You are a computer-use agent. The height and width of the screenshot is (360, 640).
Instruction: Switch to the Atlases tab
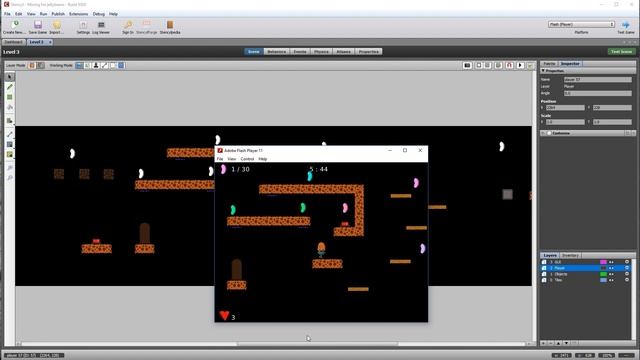(343, 52)
